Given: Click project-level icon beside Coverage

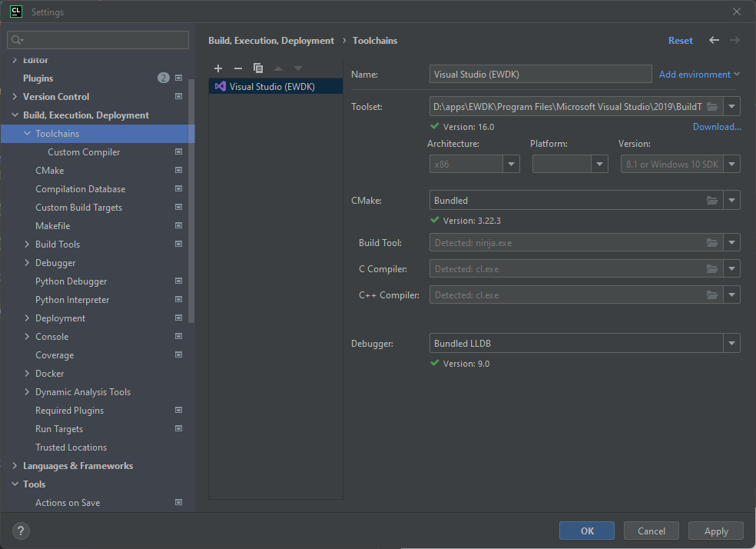Looking at the screenshot, I should [x=178, y=355].
